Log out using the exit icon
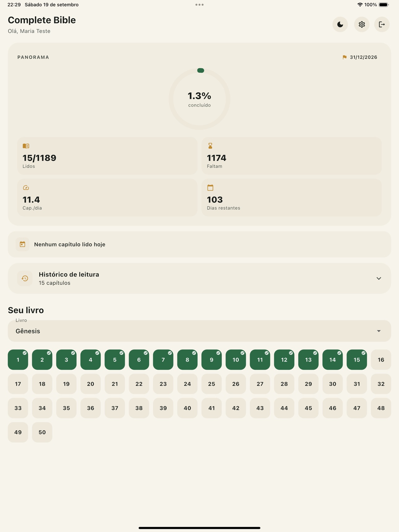 click(382, 24)
